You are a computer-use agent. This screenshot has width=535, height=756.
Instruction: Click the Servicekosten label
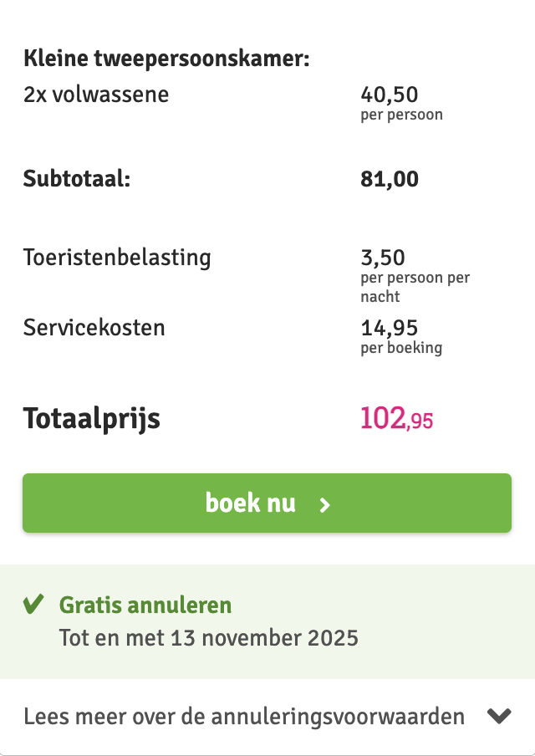pos(94,328)
